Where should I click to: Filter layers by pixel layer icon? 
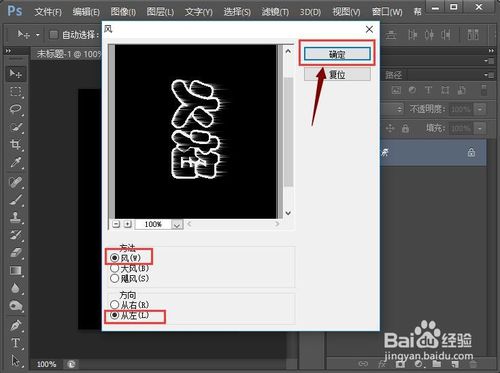(396, 90)
